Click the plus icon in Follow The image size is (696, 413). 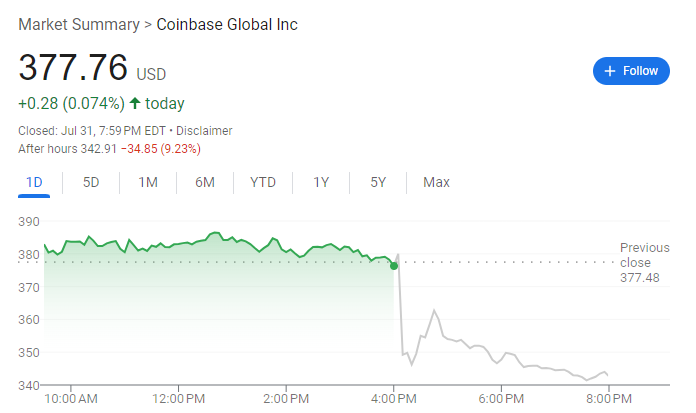pos(609,71)
